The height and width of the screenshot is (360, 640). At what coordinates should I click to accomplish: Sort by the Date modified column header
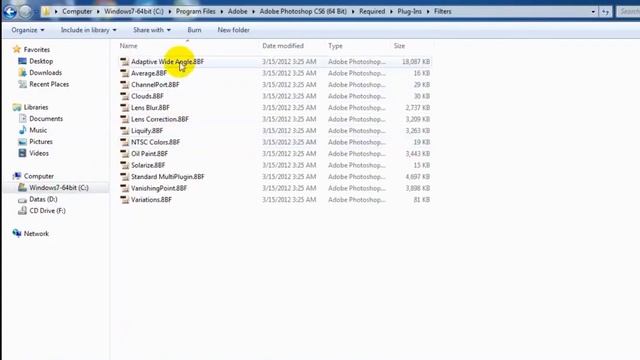coord(283,46)
